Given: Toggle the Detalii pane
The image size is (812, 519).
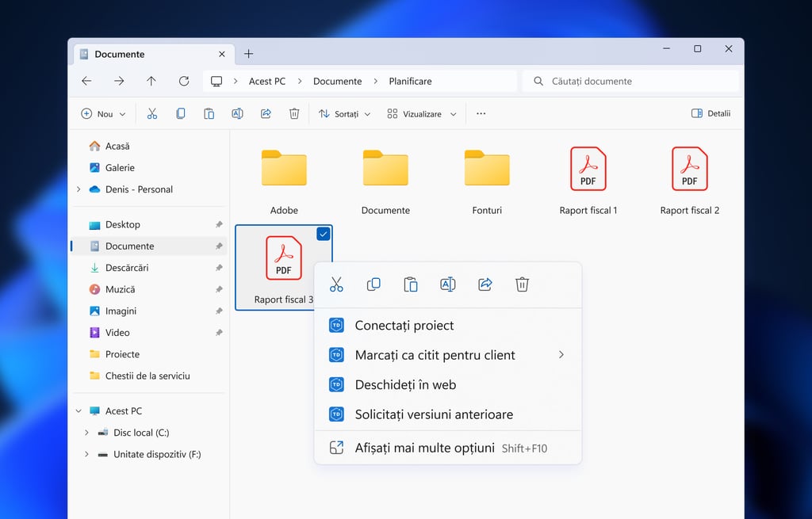Looking at the screenshot, I should coord(710,114).
